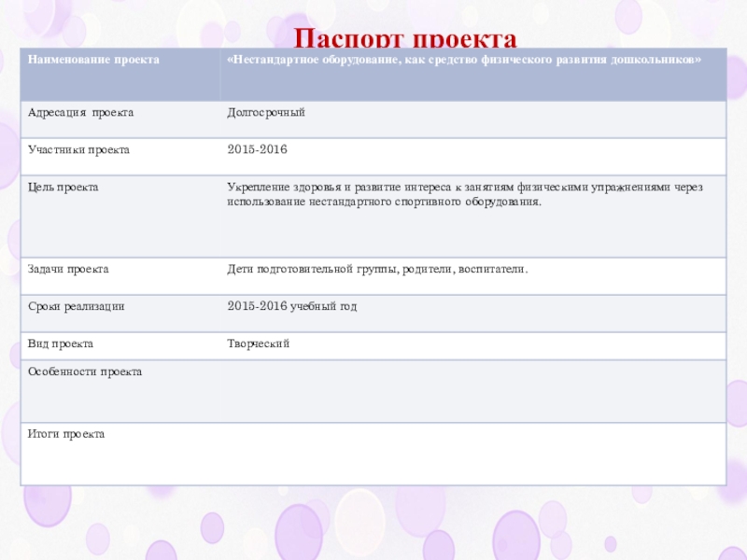The image size is (747, 560).
Task: Select the cell "Особенности проекта"
Action: (x=120, y=391)
